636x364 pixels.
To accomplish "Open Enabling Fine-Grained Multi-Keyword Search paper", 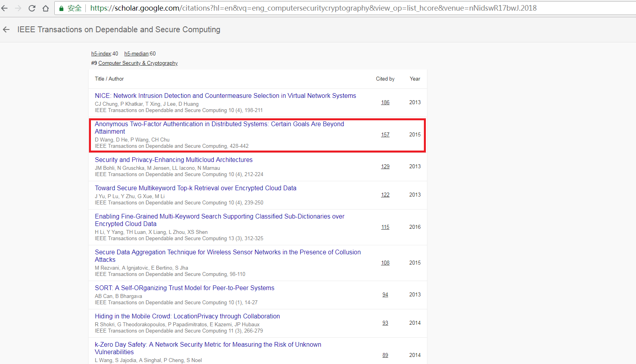I will [x=220, y=220].
